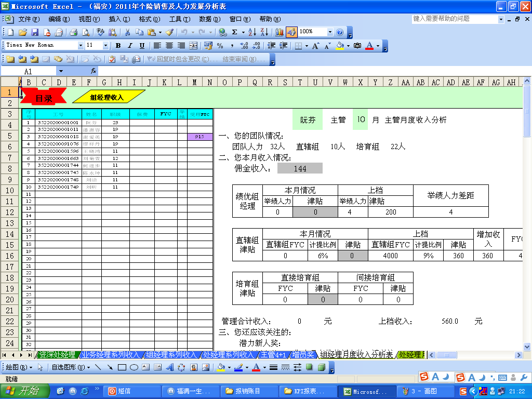532x399 pixels.
Task: Insert WordArt from the drawing toolbar
Action: pos(170,367)
